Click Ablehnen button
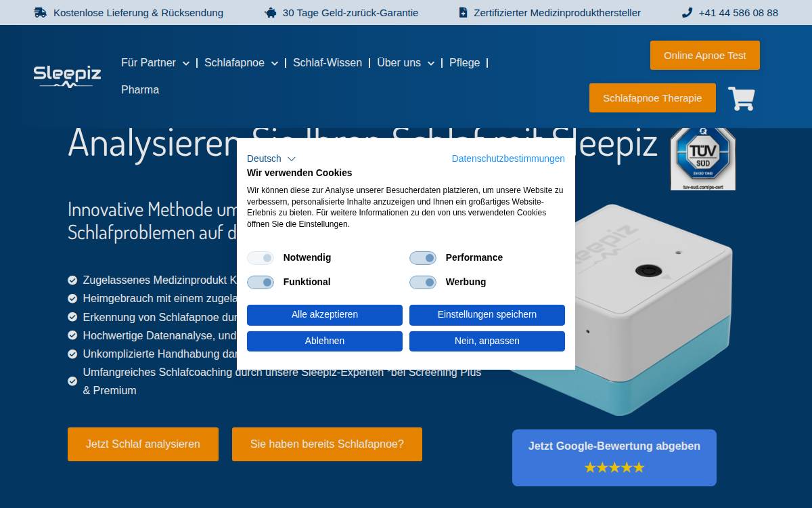812x508 pixels. (x=325, y=341)
